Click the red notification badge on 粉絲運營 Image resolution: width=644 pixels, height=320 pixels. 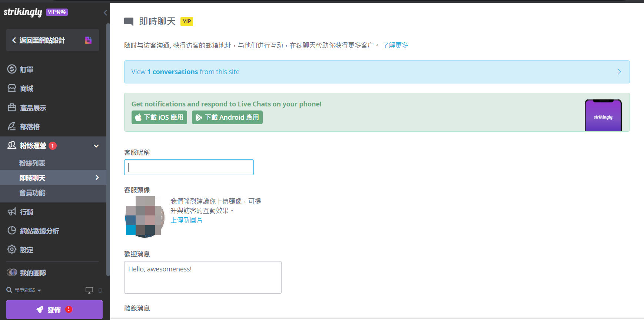(x=53, y=146)
